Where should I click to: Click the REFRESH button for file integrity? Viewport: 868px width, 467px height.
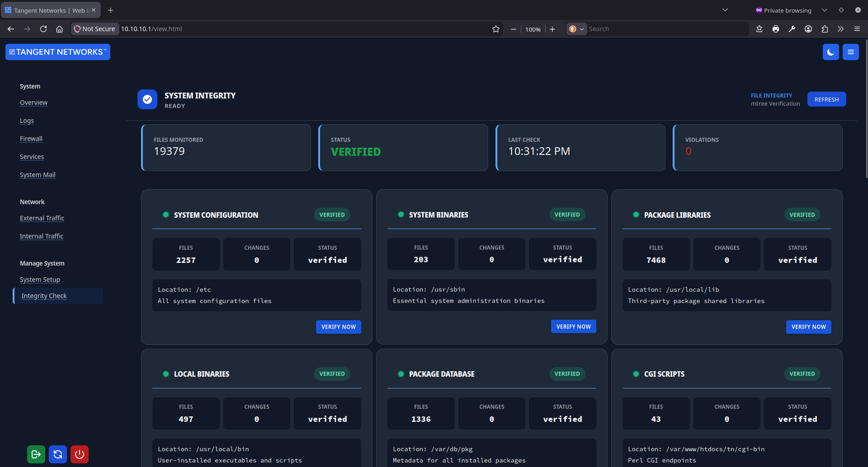click(826, 99)
